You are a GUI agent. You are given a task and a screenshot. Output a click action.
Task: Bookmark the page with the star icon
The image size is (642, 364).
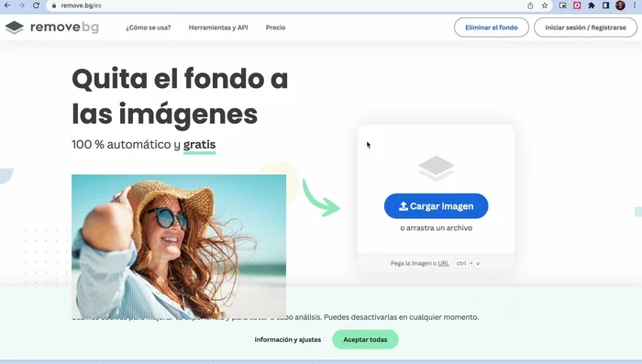545,6
